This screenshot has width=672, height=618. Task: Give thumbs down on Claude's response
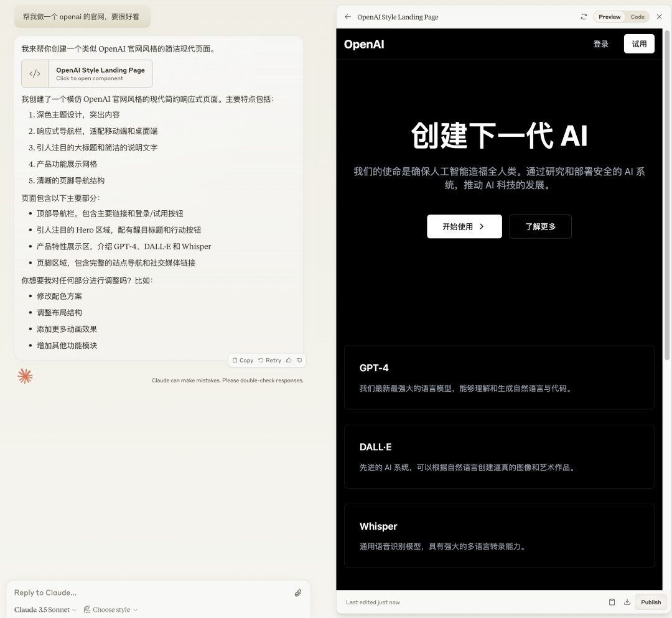click(x=299, y=360)
